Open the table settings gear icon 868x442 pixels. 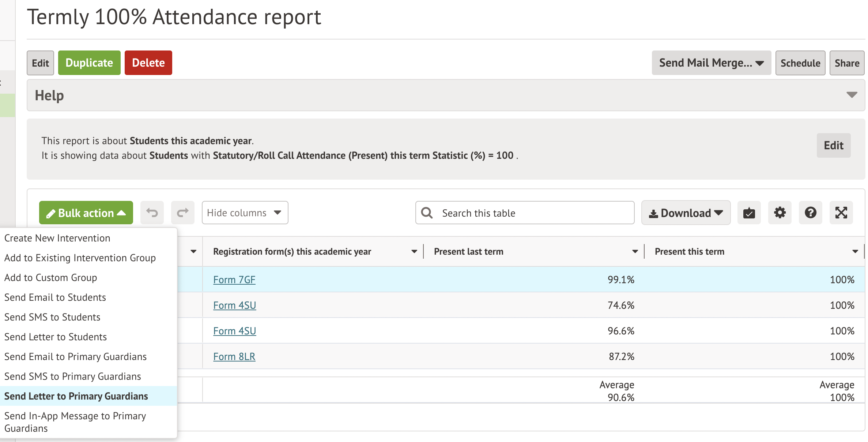click(780, 213)
